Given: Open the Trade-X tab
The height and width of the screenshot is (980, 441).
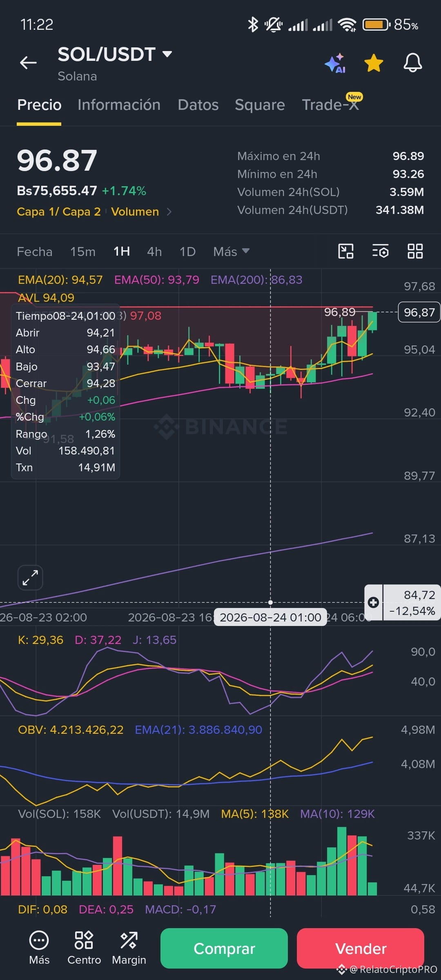Looking at the screenshot, I should click(x=330, y=105).
